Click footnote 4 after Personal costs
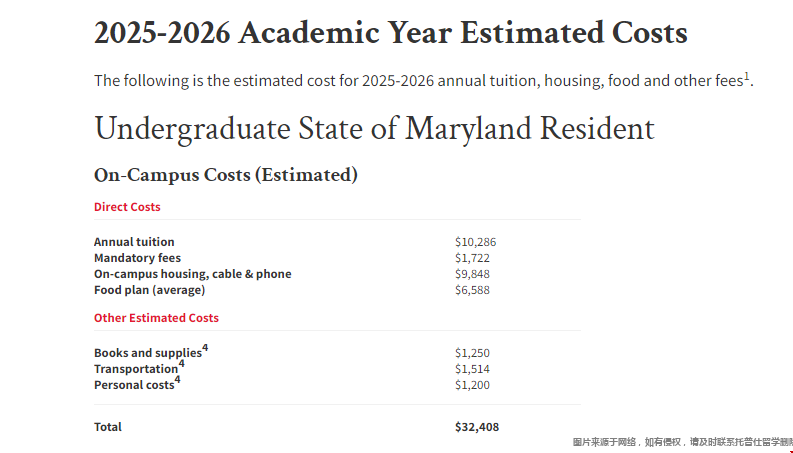This screenshot has height=453, width=793. 178,380
